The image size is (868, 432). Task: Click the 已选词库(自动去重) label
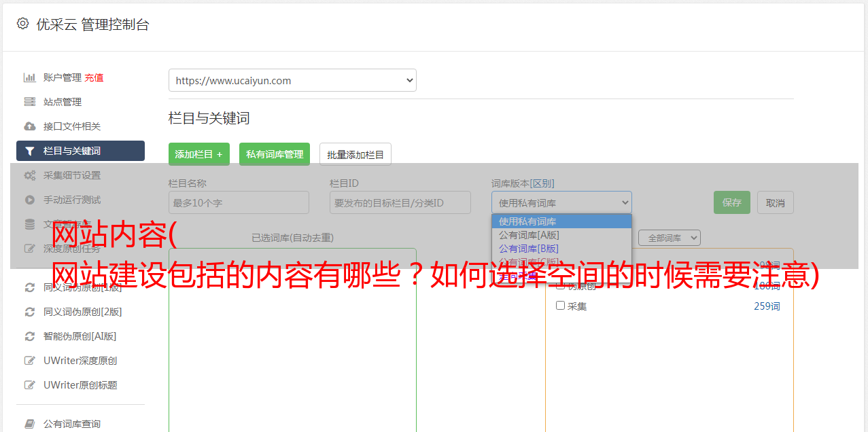(292, 238)
